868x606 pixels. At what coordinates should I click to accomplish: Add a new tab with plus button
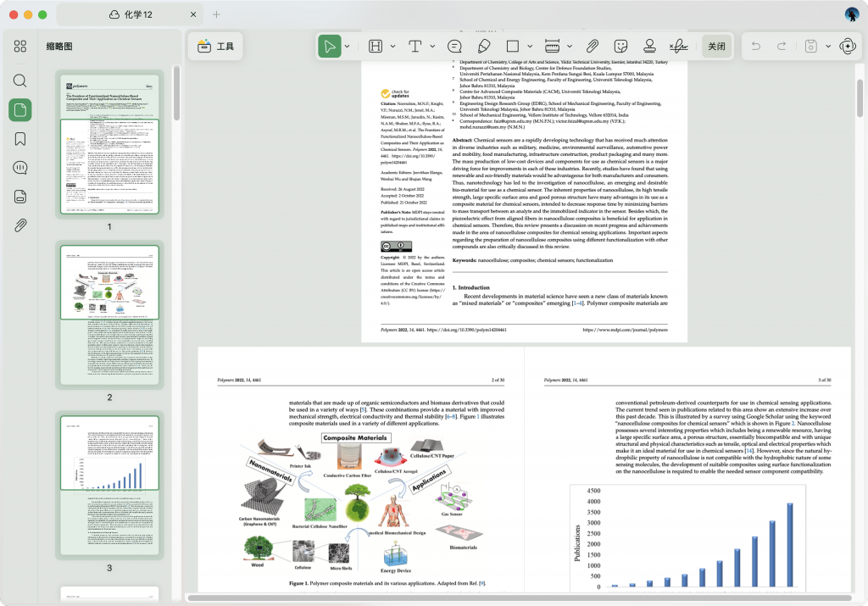point(216,14)
